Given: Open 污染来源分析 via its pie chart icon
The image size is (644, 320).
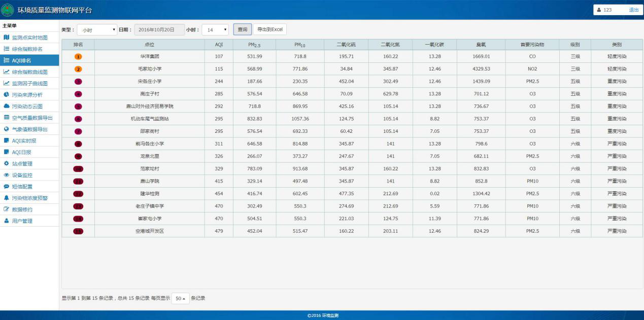Looking at the screenshot, I should [x=7, y=95].
